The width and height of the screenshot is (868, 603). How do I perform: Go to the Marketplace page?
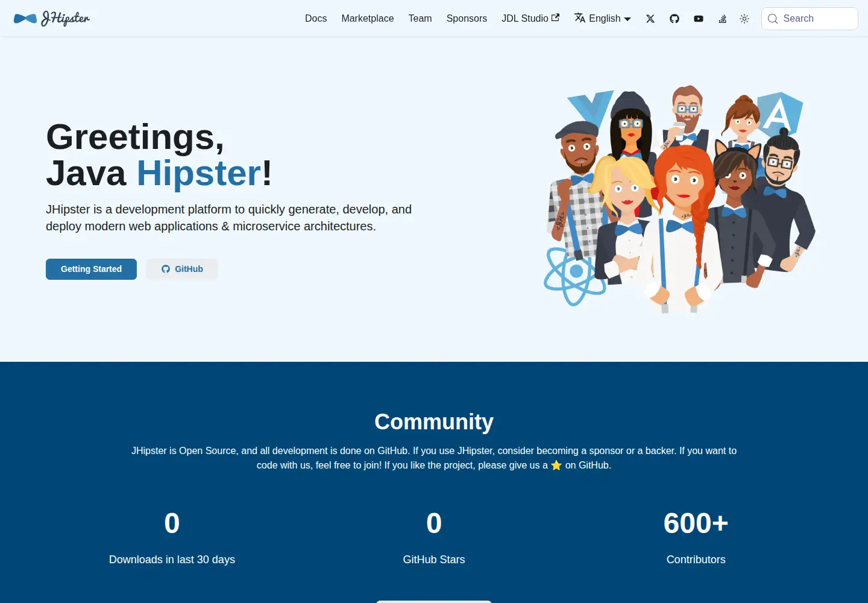(x=368, y=19)
